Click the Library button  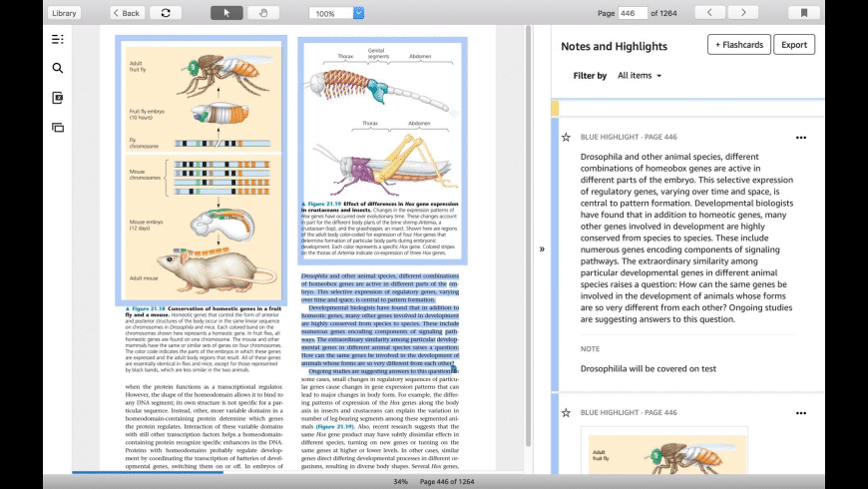(64, 13)
